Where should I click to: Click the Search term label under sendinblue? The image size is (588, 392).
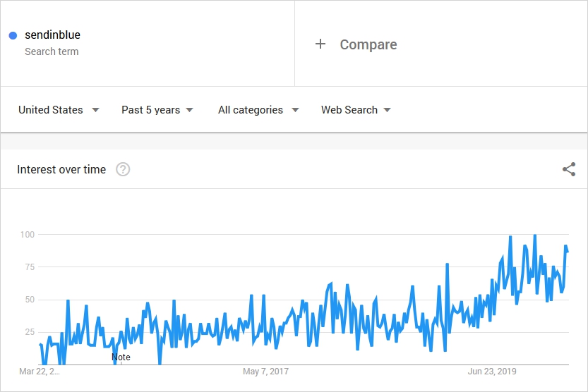(x=52, y=51)
